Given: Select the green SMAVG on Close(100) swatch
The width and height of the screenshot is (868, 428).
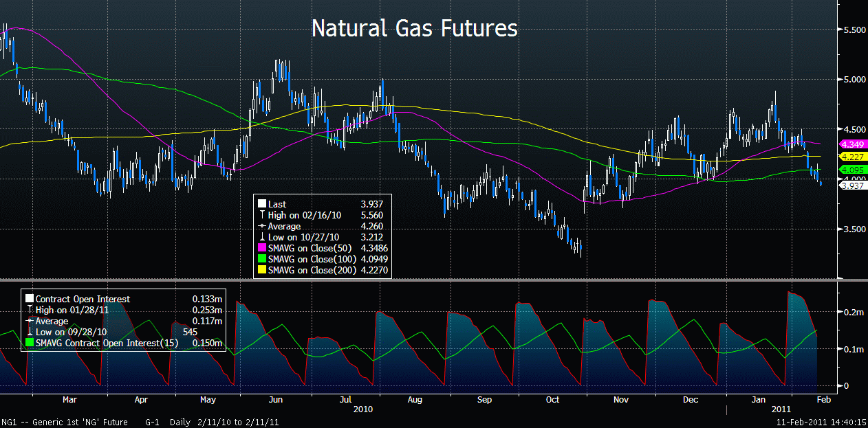Looking at the screenshot, I should [x=262, y=260].
